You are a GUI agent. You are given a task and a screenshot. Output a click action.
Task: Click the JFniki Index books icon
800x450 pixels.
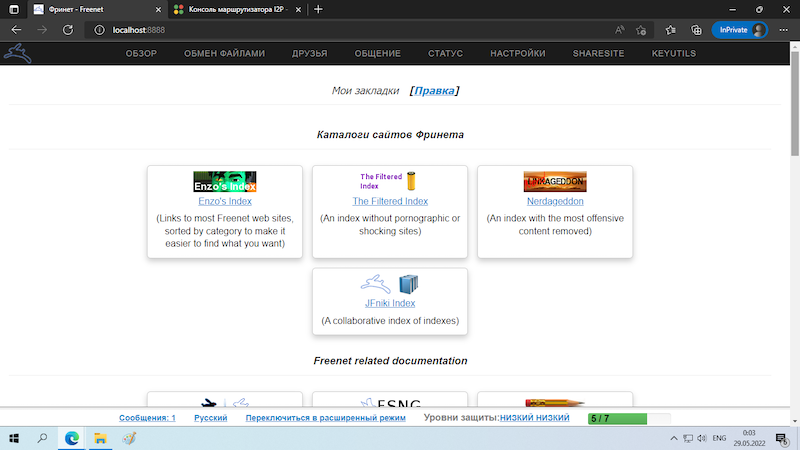pyautogui.click(x=407, y=284)
